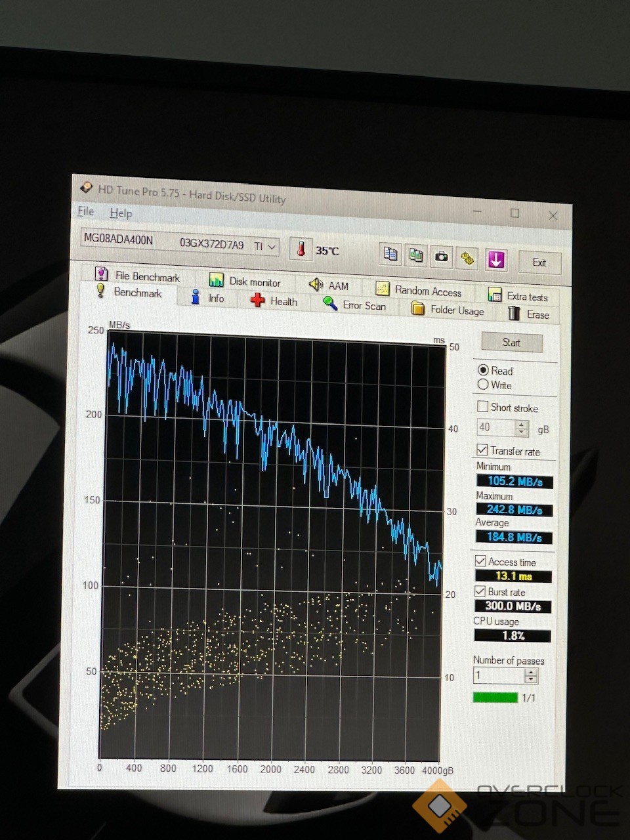The height and width of the screenshot is (840, 630).
Task: Click the Number of passes spinner arrows
Action: [531, 676]
